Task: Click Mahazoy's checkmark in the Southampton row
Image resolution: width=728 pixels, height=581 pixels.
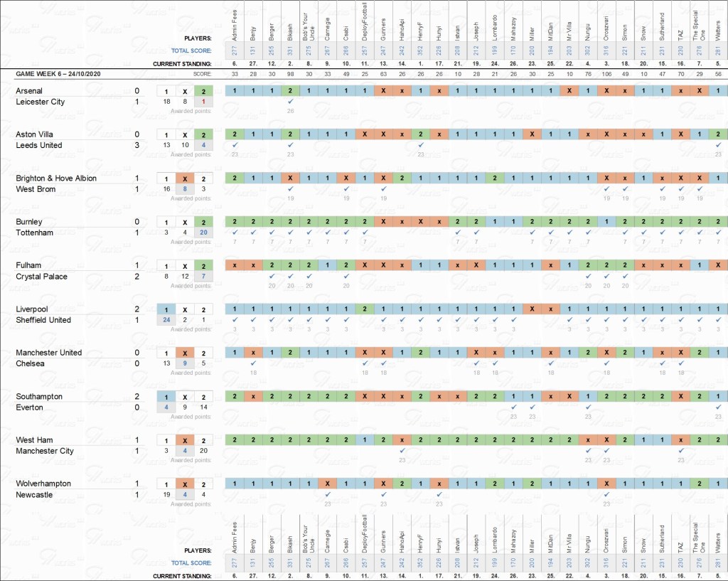Action: (513, 407)
